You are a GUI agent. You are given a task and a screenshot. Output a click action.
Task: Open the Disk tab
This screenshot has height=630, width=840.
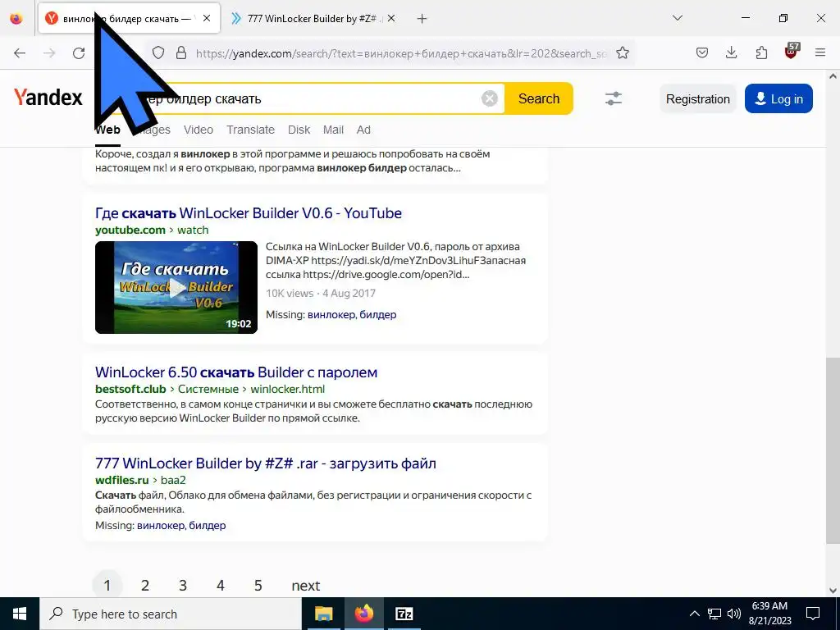[x=299, y=130]
